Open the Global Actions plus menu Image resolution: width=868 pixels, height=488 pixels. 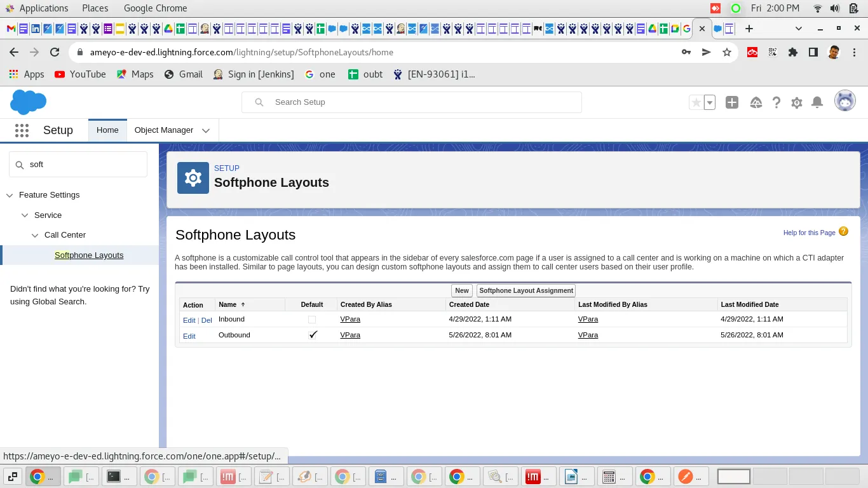[x=732, y=102]
